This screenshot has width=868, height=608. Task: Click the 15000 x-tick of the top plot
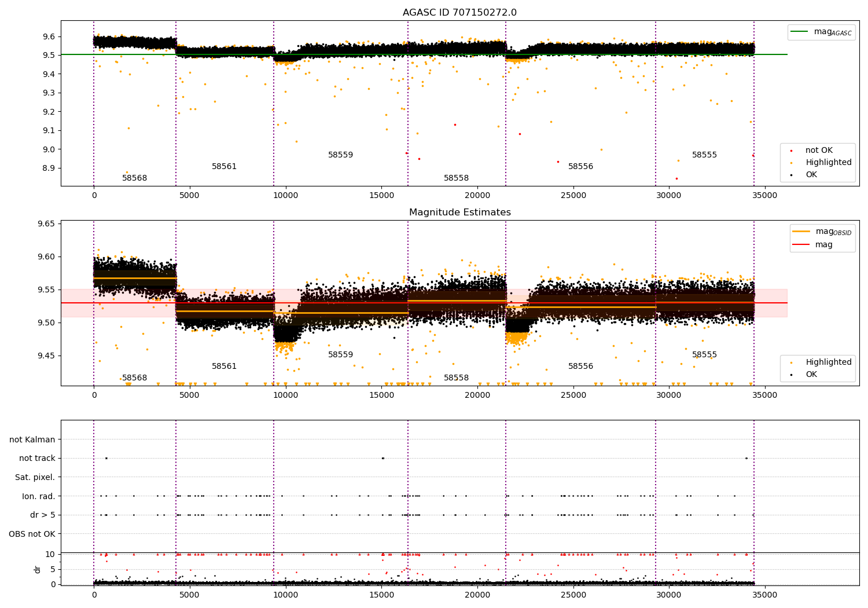click(x=381, y=196)
